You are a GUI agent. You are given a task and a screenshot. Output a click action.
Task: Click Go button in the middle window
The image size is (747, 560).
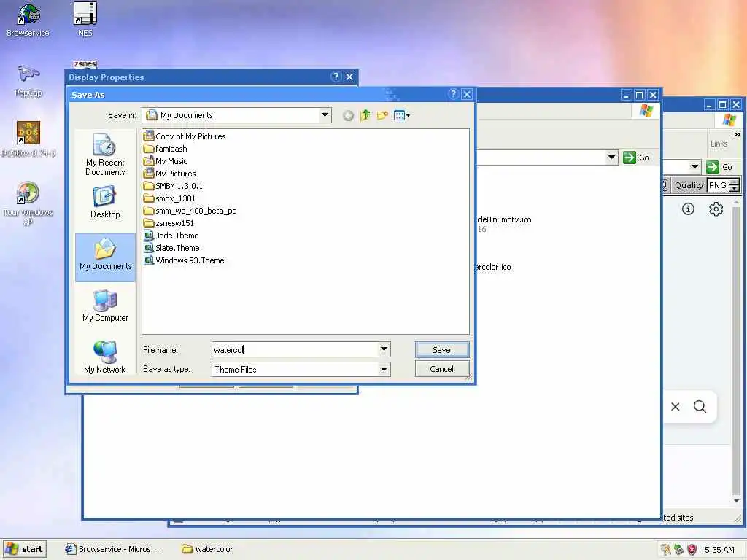636,157
